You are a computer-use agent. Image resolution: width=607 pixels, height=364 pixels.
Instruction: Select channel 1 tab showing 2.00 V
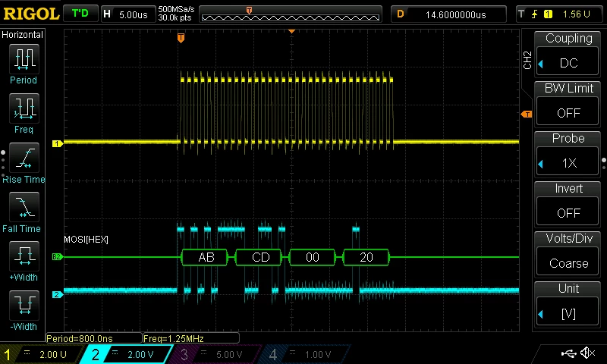tap(41, 354)
